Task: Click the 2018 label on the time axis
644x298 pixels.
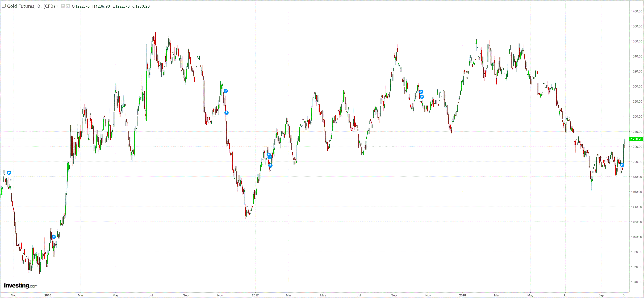Action: (x=462, y=295)
